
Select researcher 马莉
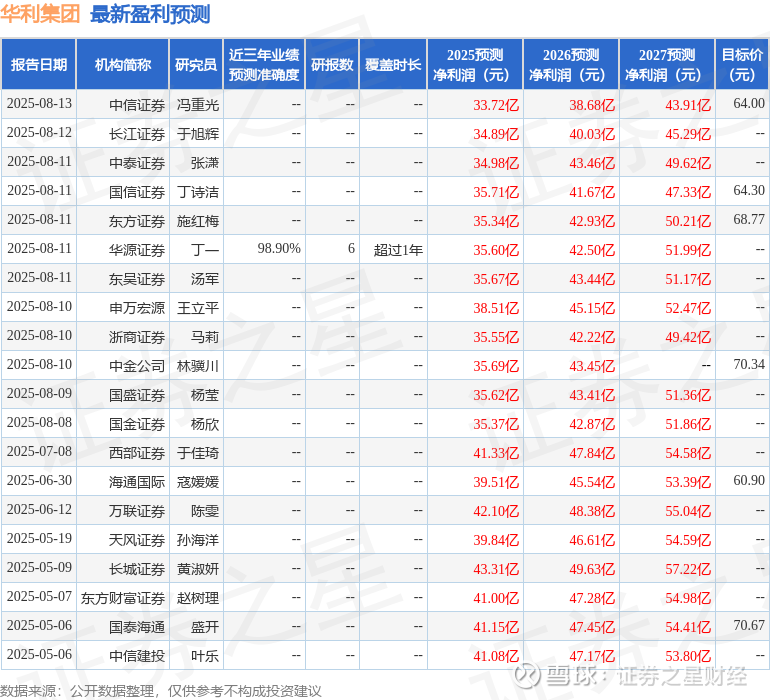tap(205, 336)
